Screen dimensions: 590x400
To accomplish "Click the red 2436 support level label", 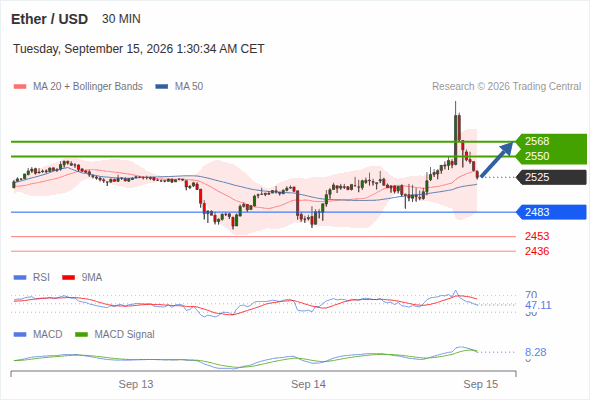I will (x=537, y=251).
